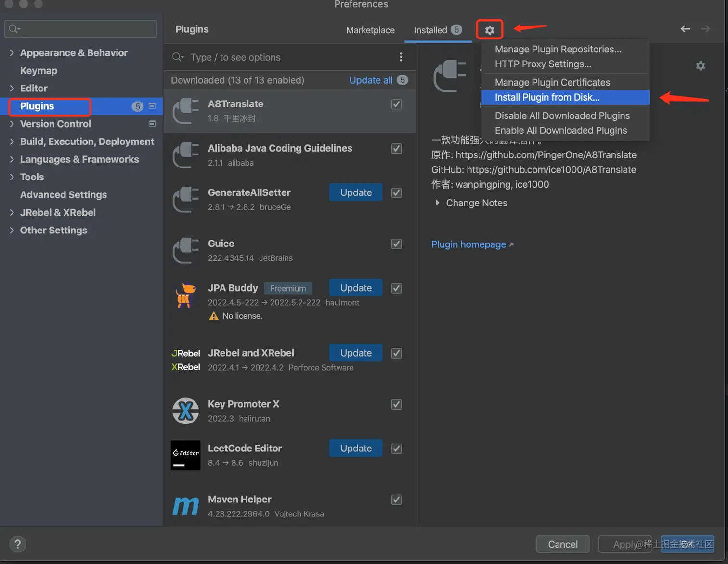Click the Alibaba Java Coding Guidelines plugin icon
The height and width of the screenshot is (564, 728).
[186, 155]
